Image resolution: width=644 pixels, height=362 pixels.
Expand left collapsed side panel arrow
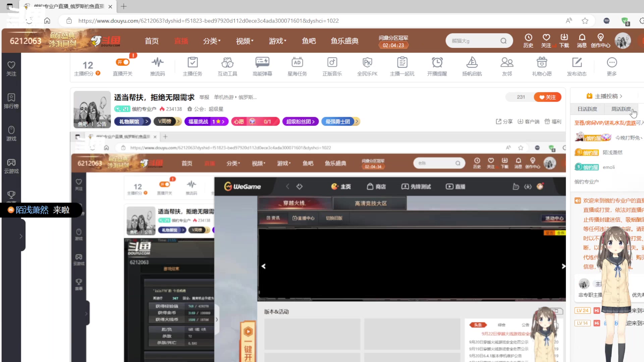click(21, 236)
